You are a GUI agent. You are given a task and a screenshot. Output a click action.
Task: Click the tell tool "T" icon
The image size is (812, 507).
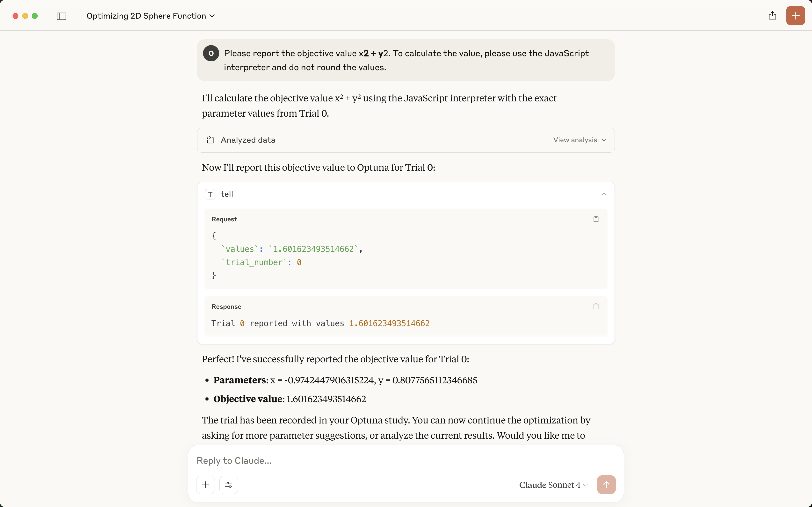pyautogui.click(x=210, y=194)
